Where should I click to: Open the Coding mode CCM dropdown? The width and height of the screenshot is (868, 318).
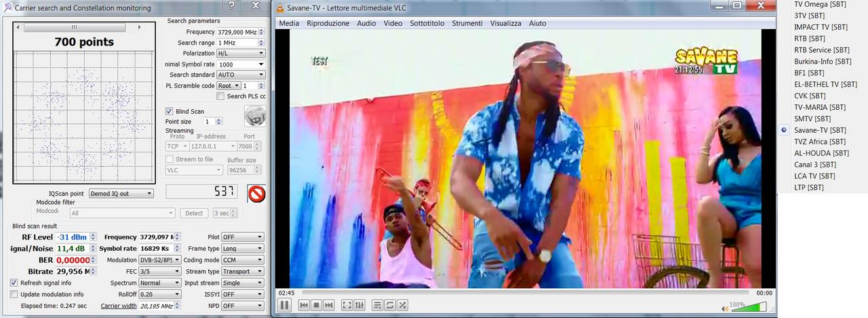coord(242,260)
